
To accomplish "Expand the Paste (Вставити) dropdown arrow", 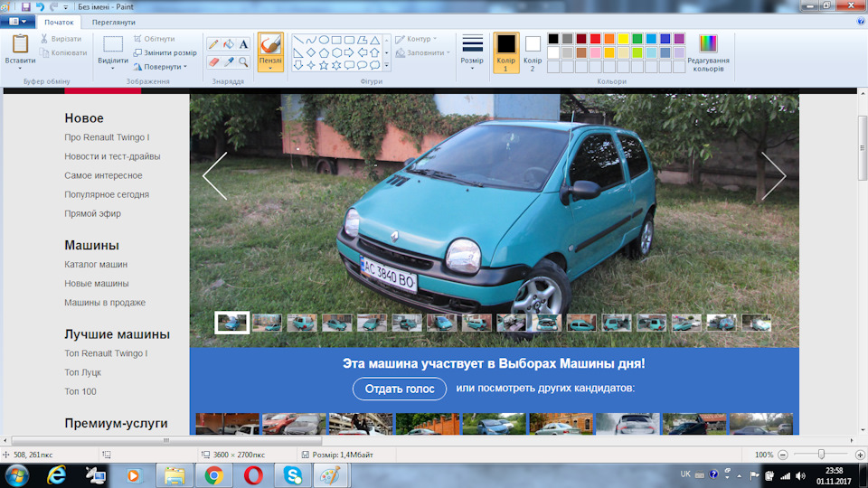I will [20, 68].
